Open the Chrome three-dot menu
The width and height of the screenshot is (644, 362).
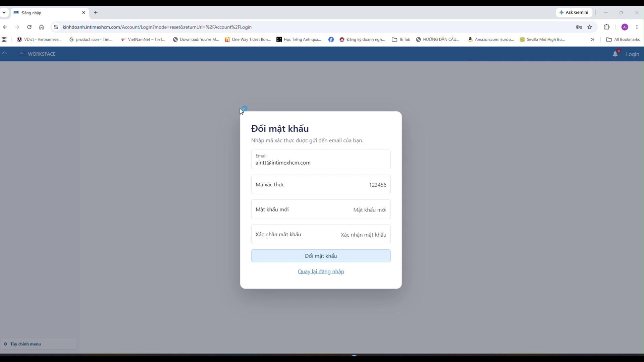point(637,27)
